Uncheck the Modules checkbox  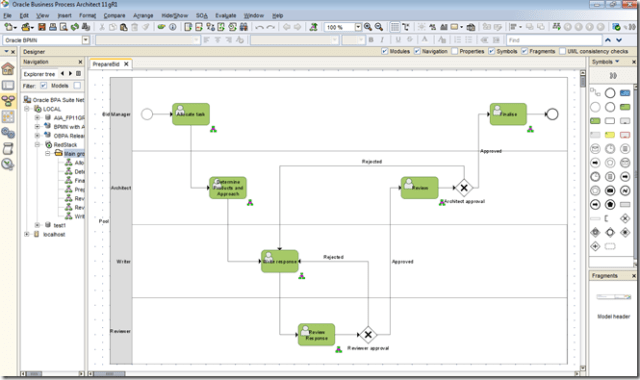click(x=384, y=51)
